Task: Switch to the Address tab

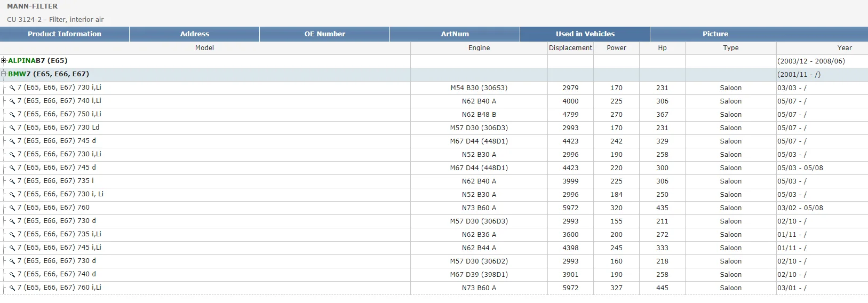Action: coord(195,34)
